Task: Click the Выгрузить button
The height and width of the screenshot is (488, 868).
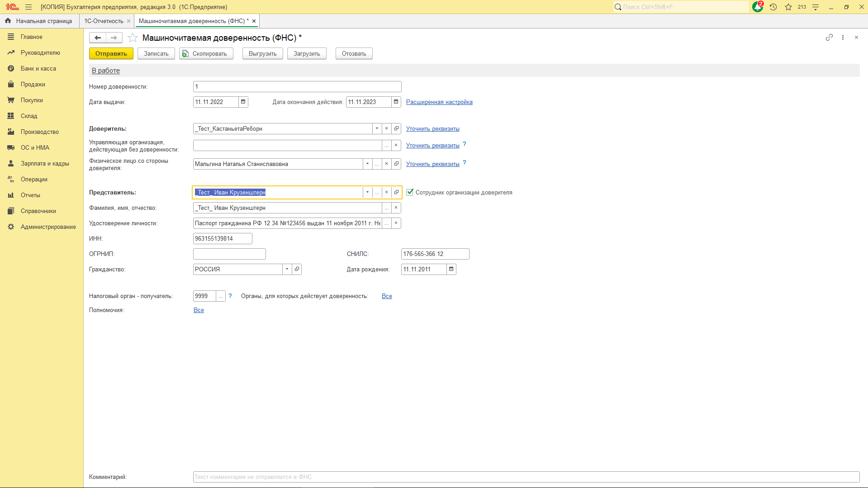Action: pyautogui.click(x=263, y=53)
